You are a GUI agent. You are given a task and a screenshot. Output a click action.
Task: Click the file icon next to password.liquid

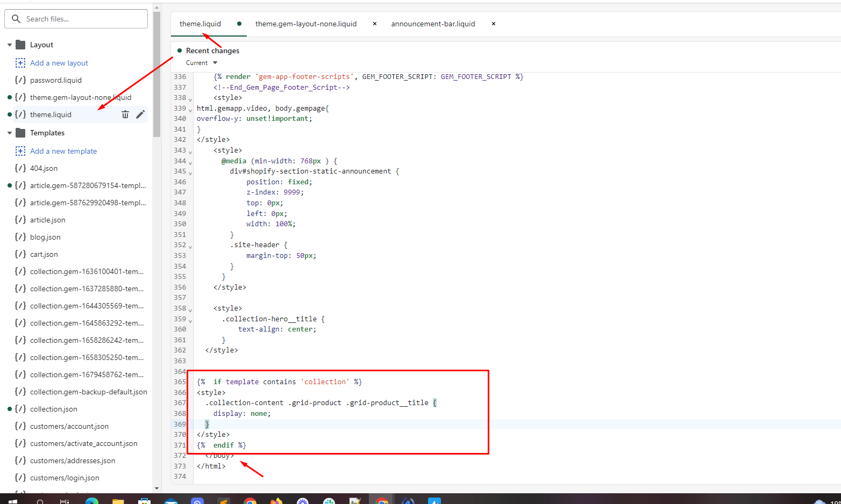pos(20,80)
